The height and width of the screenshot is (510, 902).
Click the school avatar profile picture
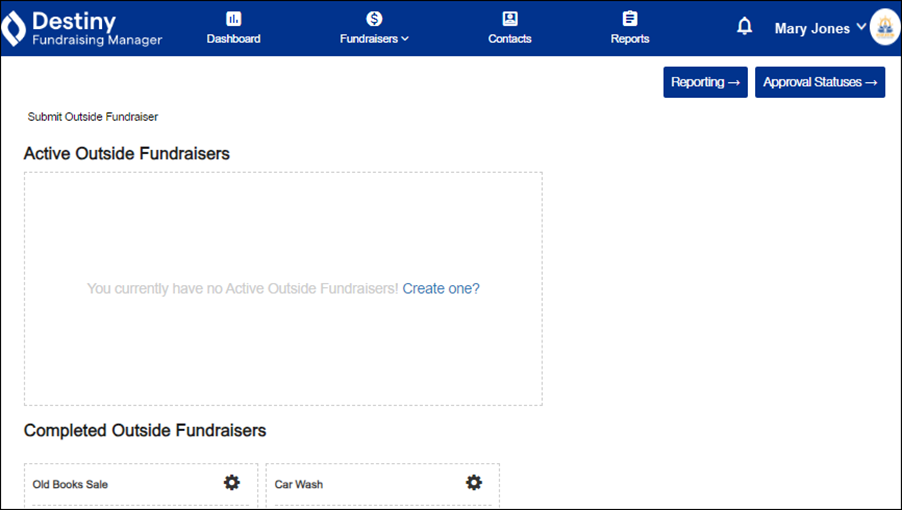(x=885, y=28)
